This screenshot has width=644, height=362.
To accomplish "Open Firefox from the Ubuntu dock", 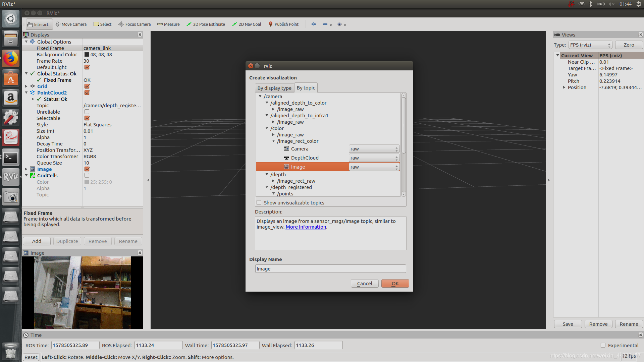I will pyautogui.click(x=11, y=58).
